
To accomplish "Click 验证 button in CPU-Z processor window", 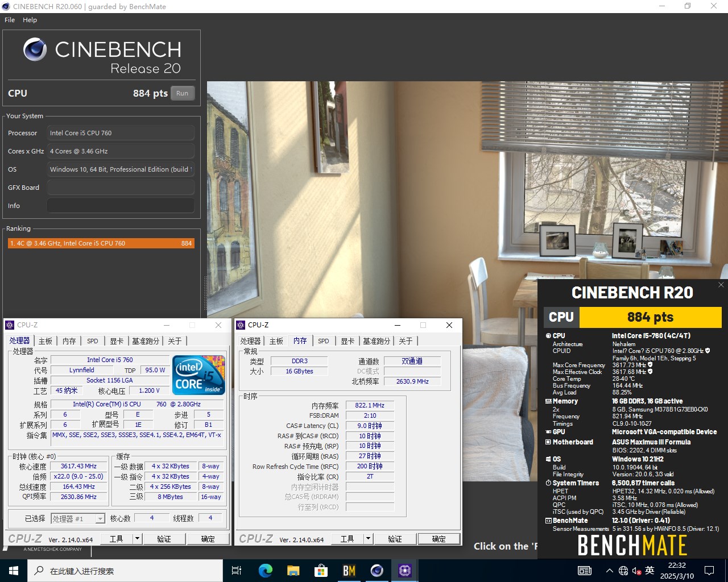I will click(x=164, y=539).
